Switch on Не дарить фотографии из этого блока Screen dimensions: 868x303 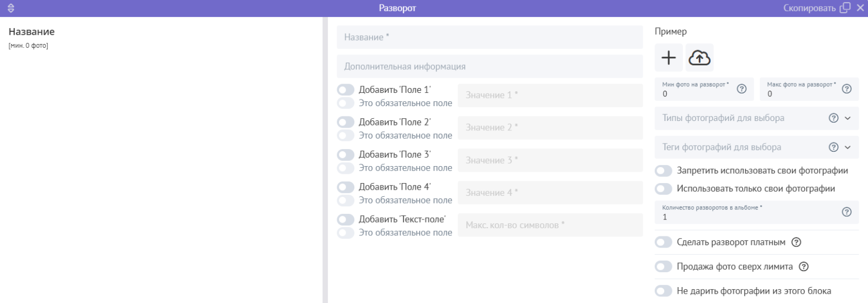(x=664, y=291)
